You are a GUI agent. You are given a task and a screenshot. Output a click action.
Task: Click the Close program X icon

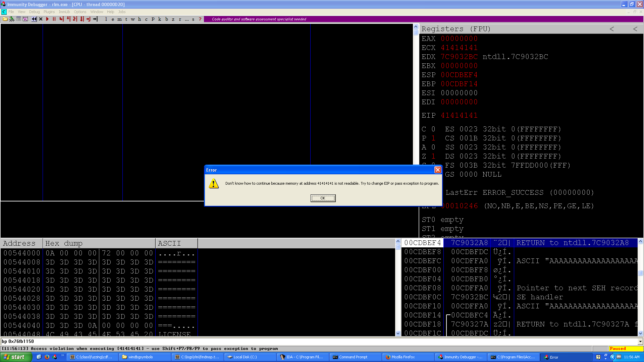pos(41,19)
